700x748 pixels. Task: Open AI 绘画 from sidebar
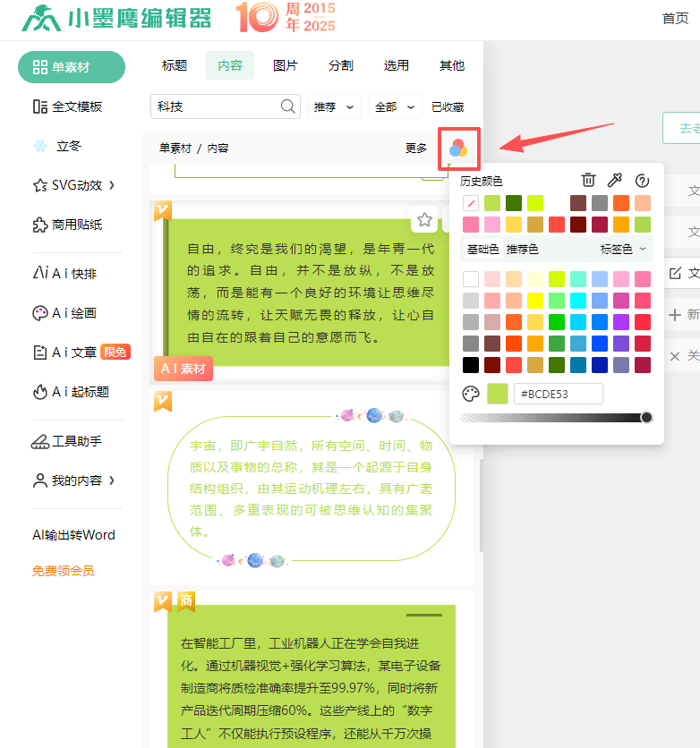[73, 313]
